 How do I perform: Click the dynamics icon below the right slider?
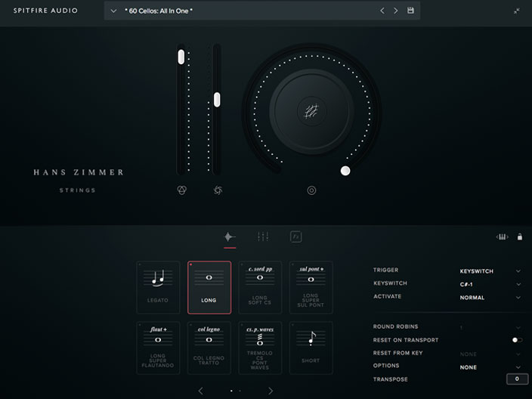coord(218,190)
